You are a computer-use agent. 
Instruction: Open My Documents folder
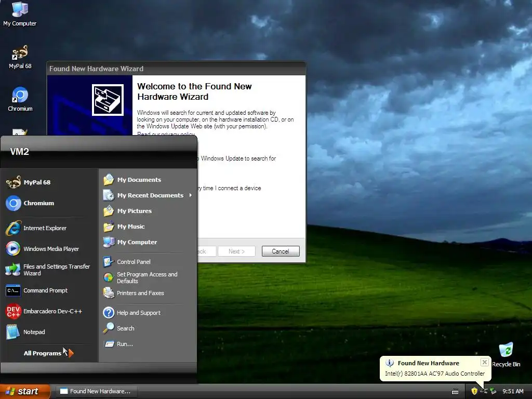click(x=148, y=179)
